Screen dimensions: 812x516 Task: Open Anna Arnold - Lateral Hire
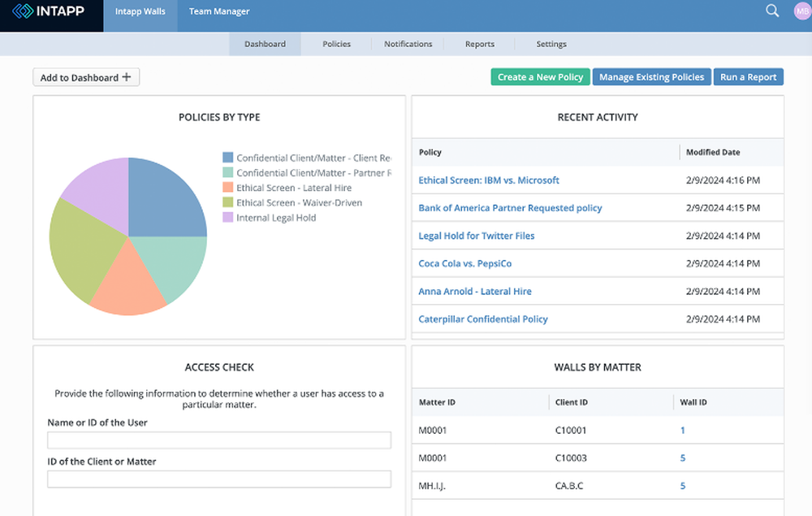point(475,291)
